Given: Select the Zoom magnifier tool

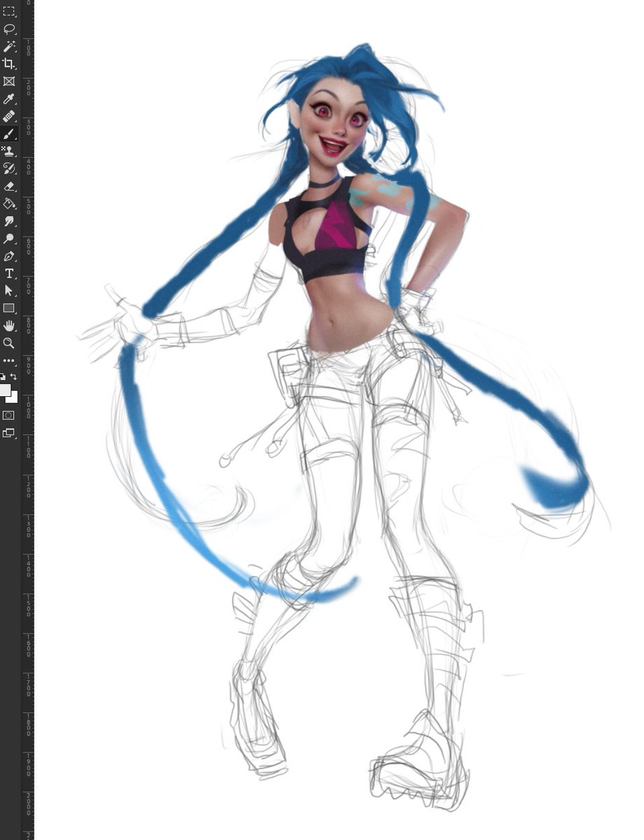Looking at the screenshot, I should click(x=8, y=343).
